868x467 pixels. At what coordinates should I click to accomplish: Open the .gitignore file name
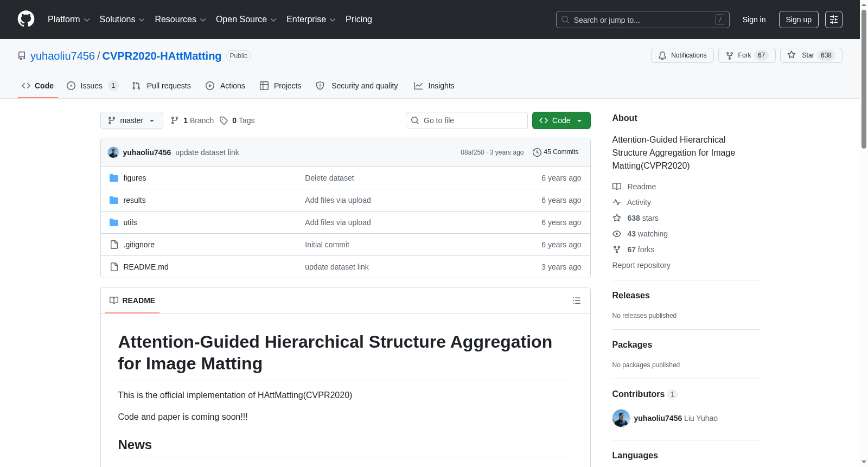[x=139, y=245]
